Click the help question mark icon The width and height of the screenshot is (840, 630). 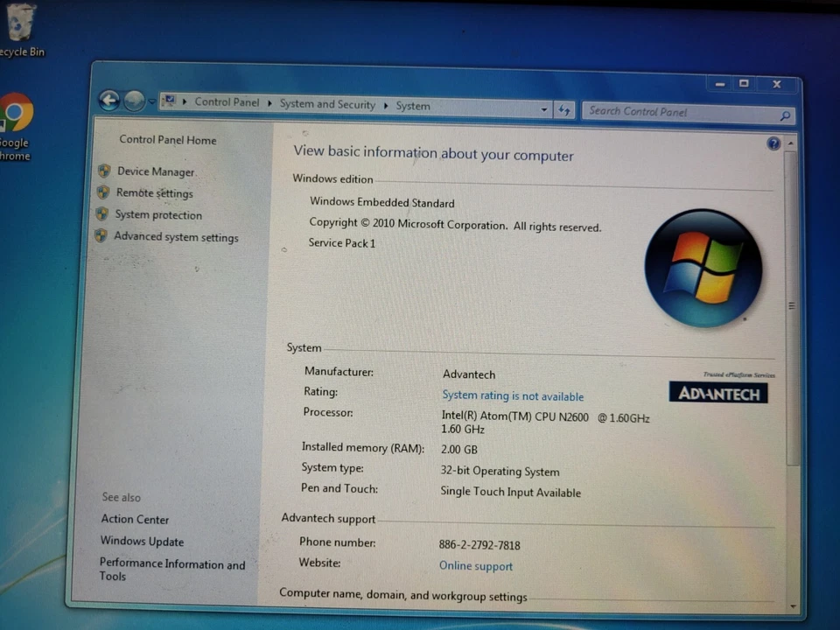click(x=773, y=143)
